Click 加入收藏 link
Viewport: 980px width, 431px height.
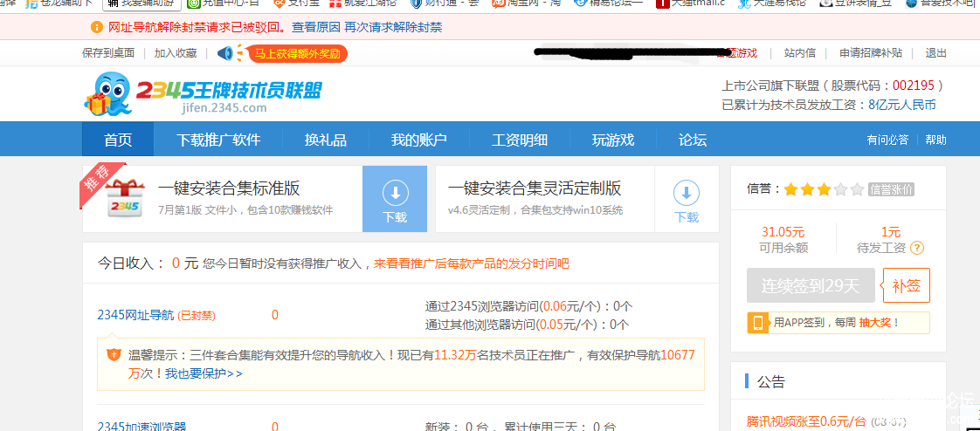point(176,53)
